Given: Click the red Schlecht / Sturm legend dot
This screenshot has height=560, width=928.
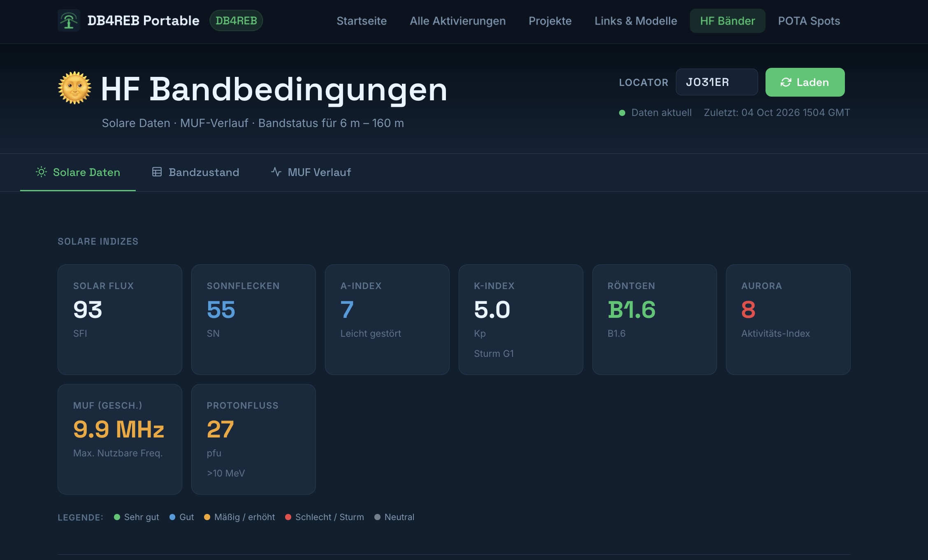Looking at the screenshot, I should 288,517.
